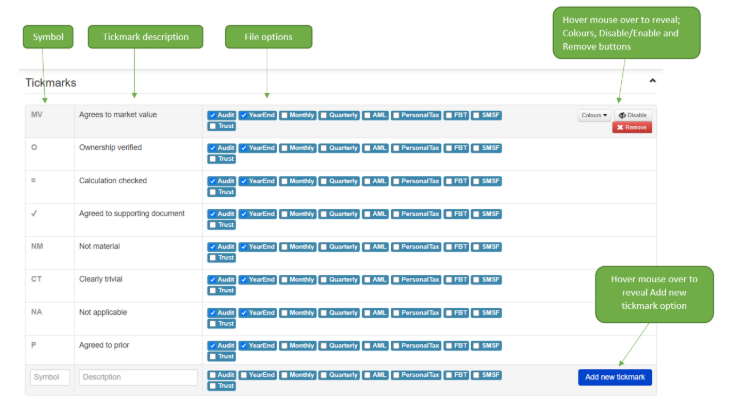Select the NM tickmark symbol

(38, 246)
